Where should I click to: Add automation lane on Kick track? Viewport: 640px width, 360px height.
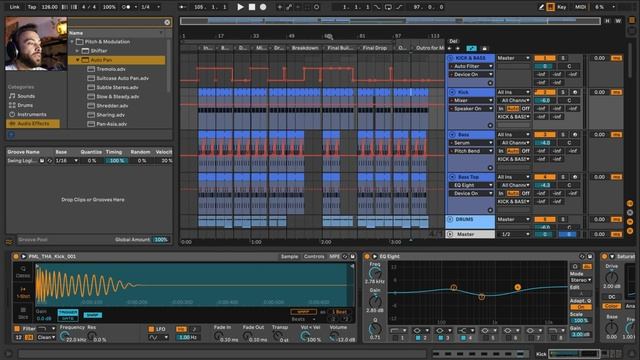point(490,125)
